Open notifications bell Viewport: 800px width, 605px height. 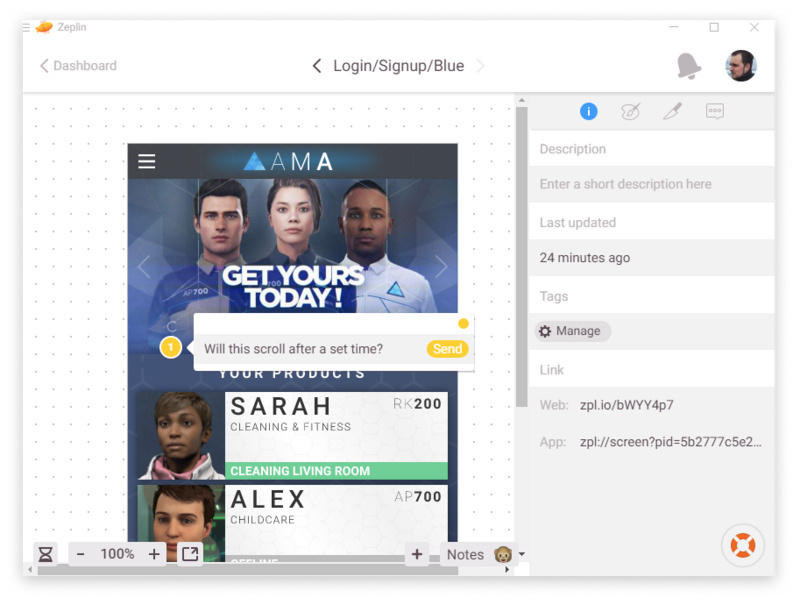[x=688, y=66]
